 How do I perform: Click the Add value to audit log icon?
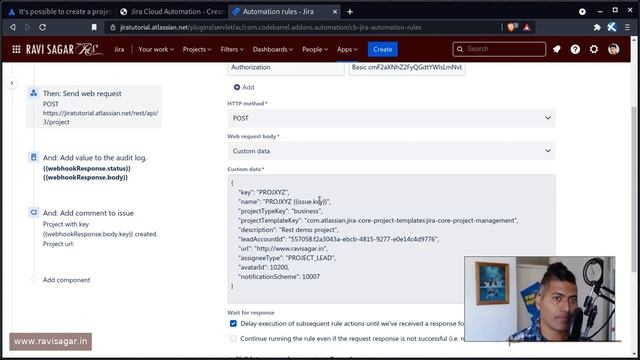click(33, 157)
